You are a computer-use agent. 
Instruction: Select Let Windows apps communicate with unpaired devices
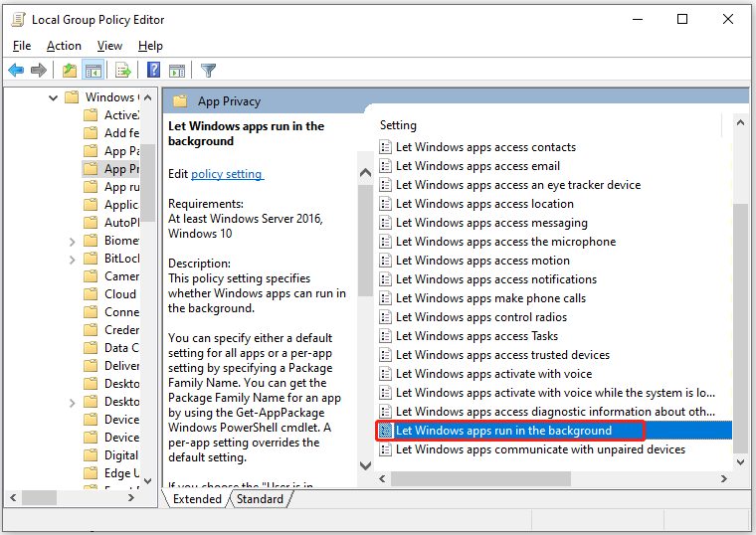540,449
